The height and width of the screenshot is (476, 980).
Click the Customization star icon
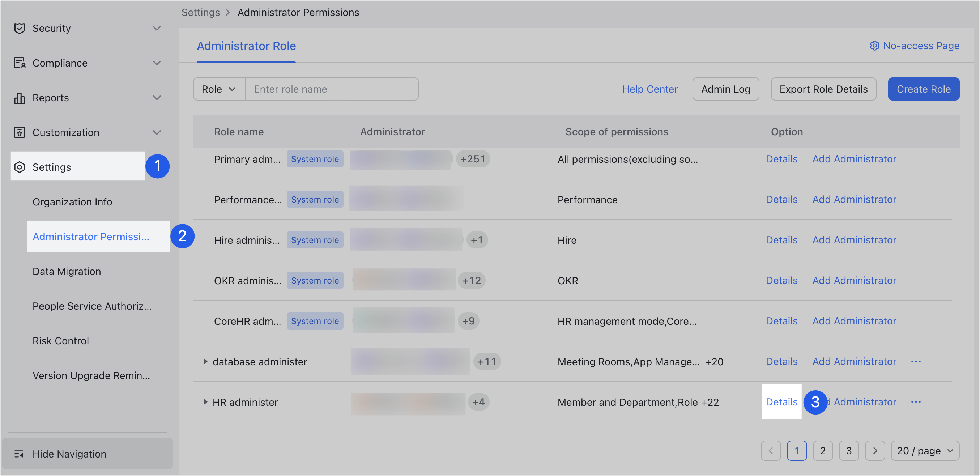pos(19,132)
